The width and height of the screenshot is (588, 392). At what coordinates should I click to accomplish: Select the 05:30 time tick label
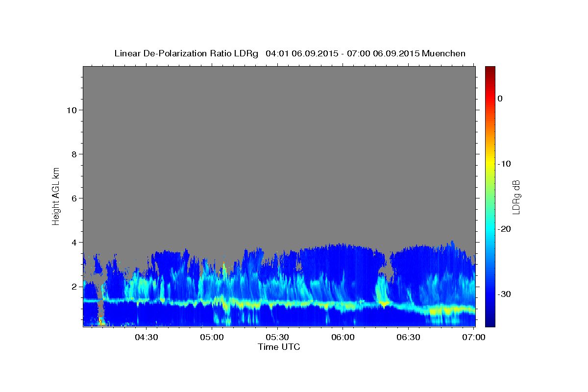click(277, 337)
